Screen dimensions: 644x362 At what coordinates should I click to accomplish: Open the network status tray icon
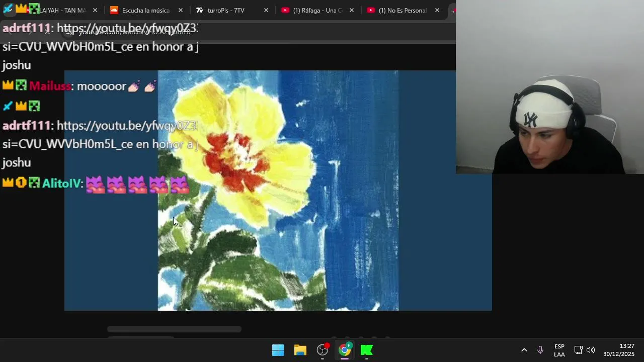click(579, 350)
